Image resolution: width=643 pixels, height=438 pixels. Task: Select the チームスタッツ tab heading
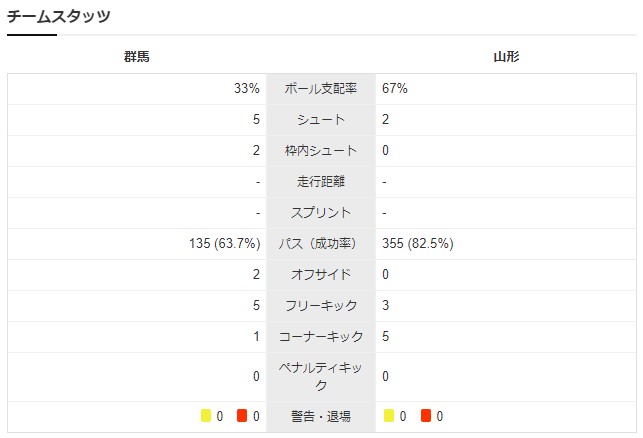pyautogui.click(x=59, y=17)
